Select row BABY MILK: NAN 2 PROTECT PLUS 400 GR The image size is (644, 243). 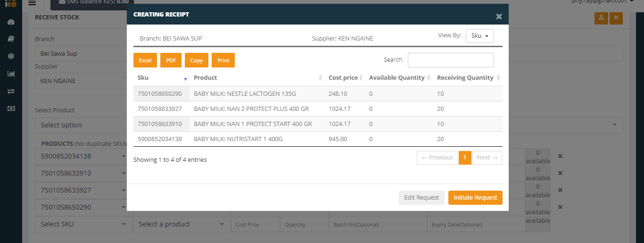[x=318, y=109]
